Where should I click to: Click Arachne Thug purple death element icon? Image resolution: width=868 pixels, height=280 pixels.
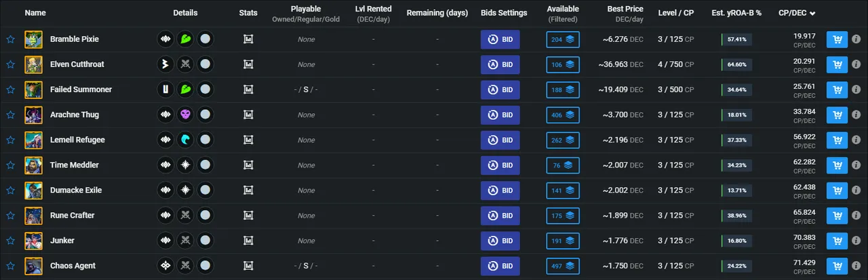pyautogui.click(x=185, y=115)
